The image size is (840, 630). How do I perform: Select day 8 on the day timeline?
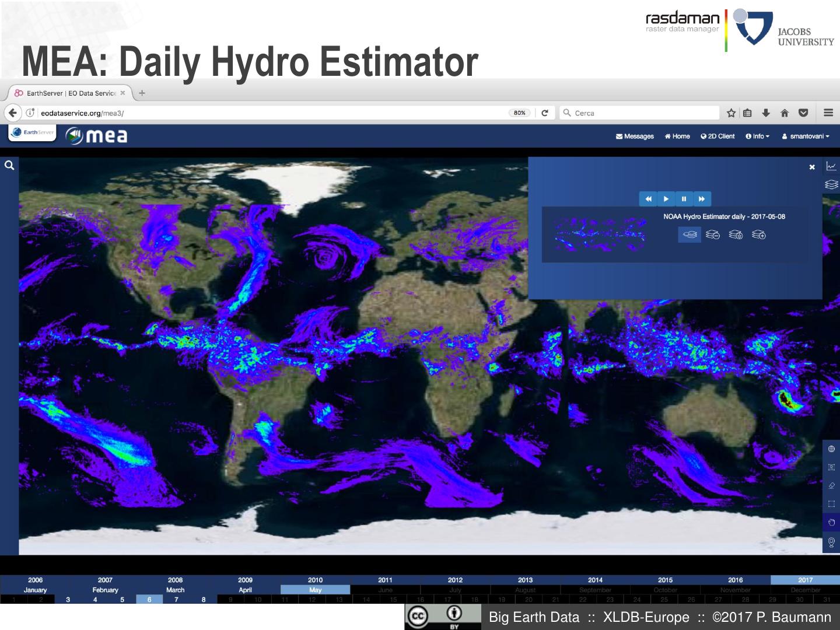click(204, 599)
